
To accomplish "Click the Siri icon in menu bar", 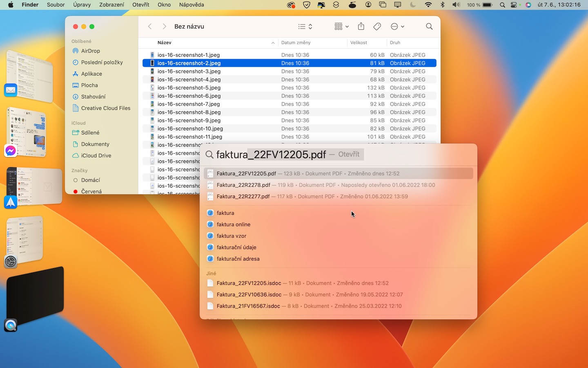I will tap(528, 5).
